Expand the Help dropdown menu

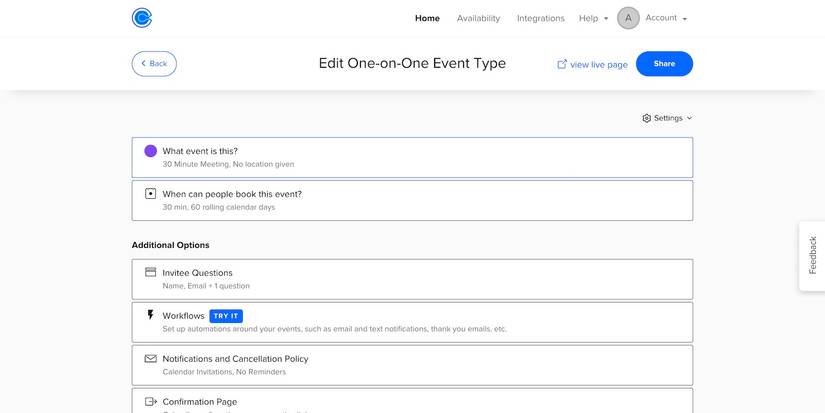593,18
